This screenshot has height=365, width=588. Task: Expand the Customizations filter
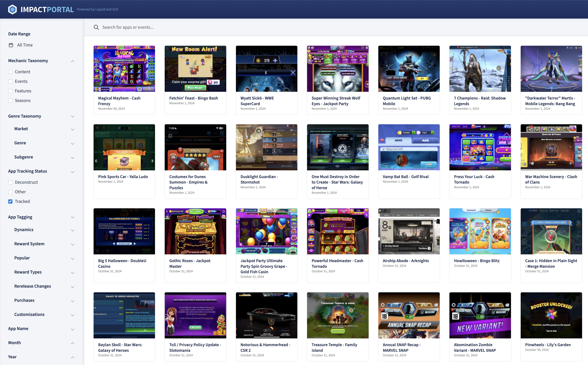tap(72, 315)
